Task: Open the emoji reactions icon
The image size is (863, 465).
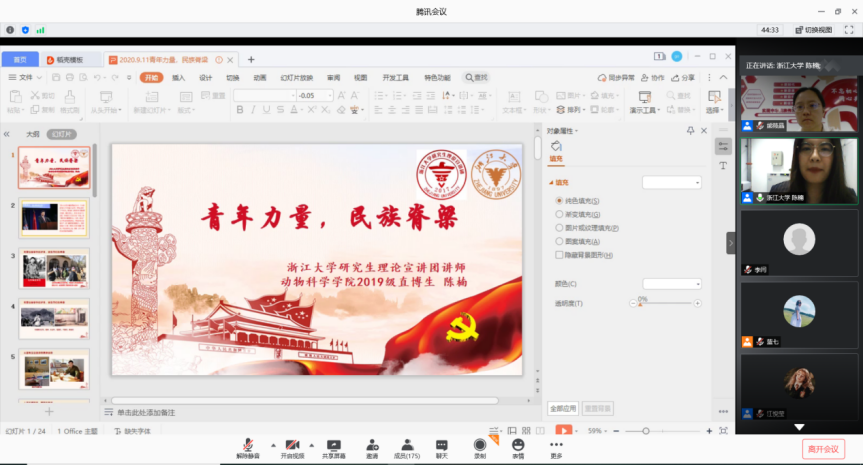Action: [518, 446]
